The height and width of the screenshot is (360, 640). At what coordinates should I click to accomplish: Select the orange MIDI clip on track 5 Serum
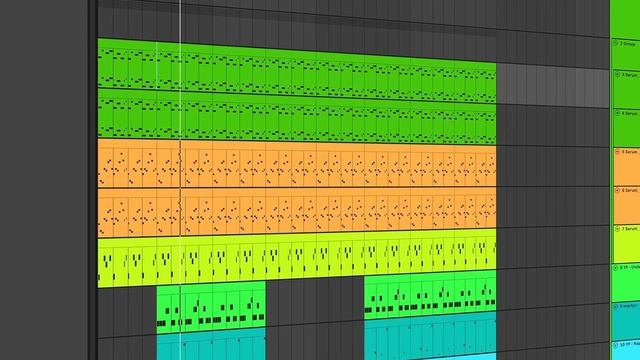pyautogui.click(x=297, y=163)
